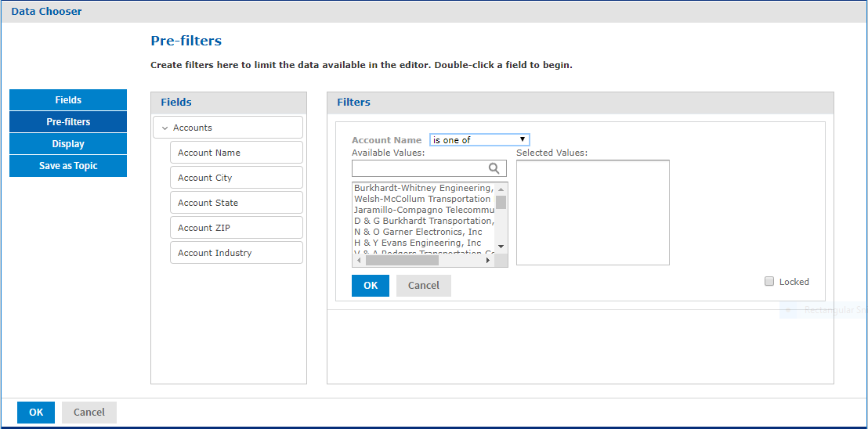Image resolution: width=868 pixels, height=429 pixels.
Task: Click the Accounts category row
Action: (228, 128)
